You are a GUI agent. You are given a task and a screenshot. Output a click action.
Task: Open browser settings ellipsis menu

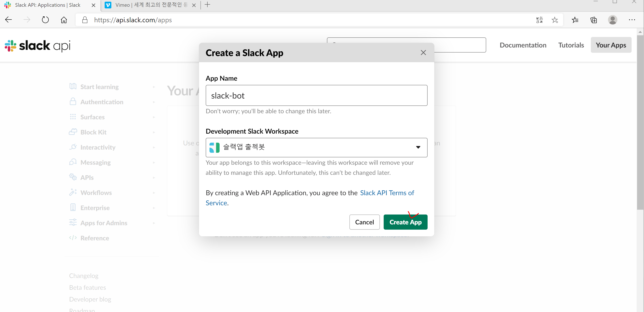632,20
